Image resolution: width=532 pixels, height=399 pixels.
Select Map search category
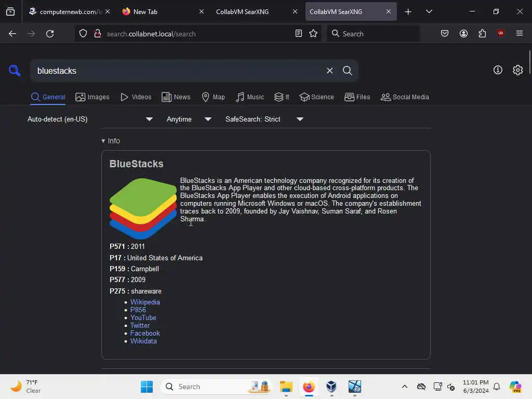click(x=213, y=97)
